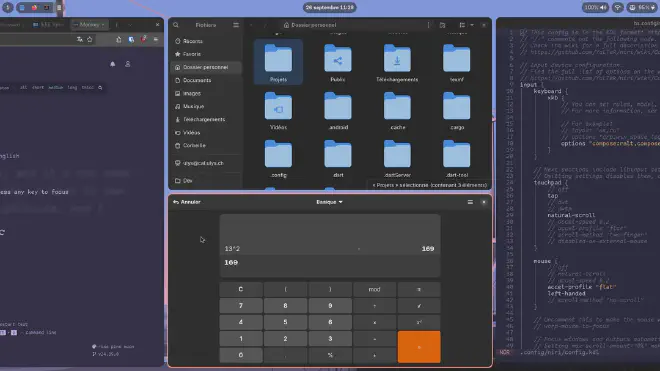Viewport: 660px width, 371px height.
Task: Click the translate icon in the browser address bar
Action: tap(80, 39)
